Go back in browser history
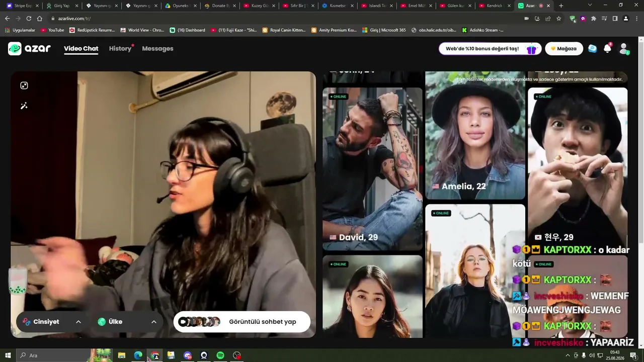 point(7,19)
